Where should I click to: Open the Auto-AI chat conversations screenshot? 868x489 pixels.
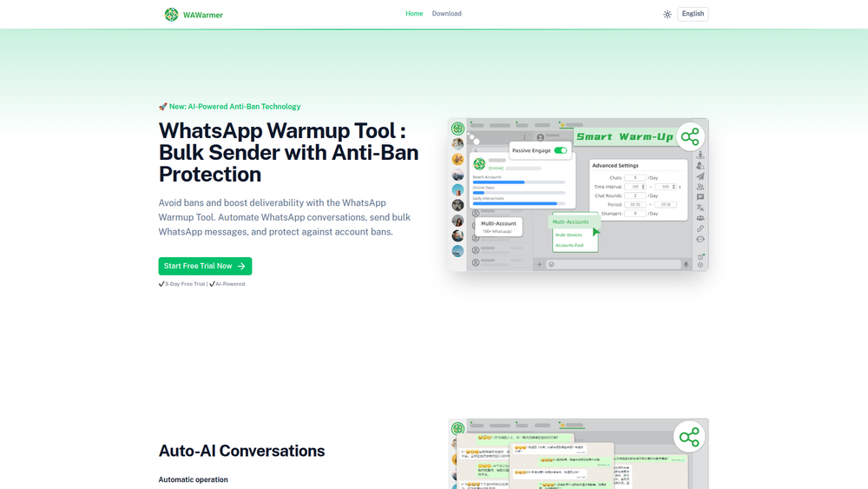pos(578,453)
